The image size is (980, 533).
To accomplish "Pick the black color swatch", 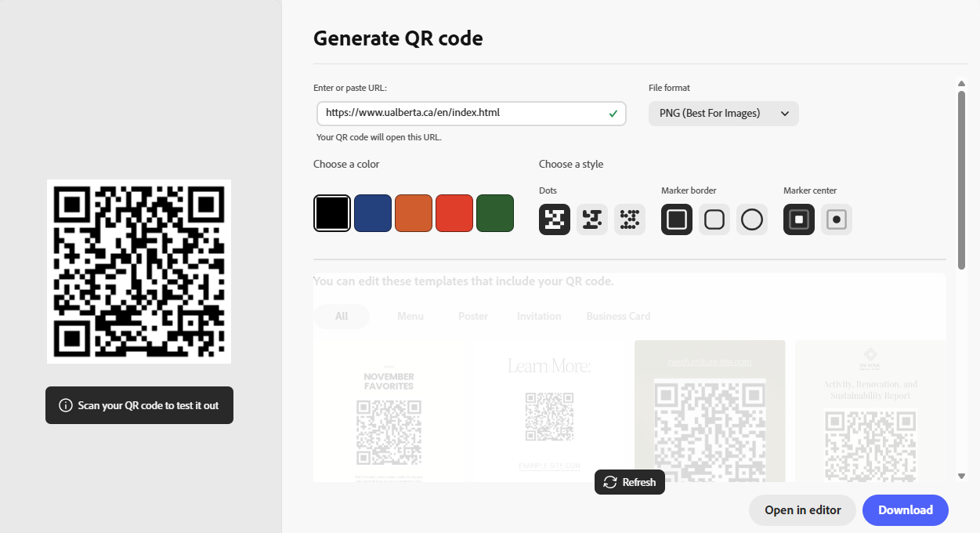I will click(332, 213).
